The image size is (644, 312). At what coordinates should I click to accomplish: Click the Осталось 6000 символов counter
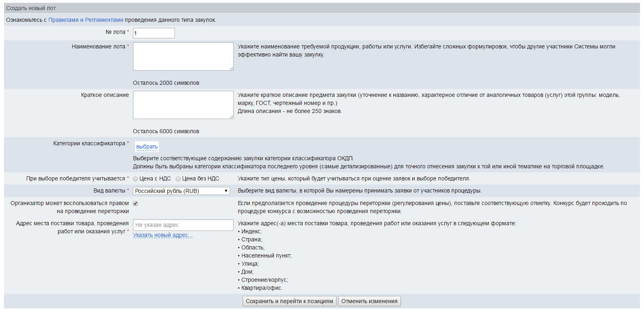[166, 131]
